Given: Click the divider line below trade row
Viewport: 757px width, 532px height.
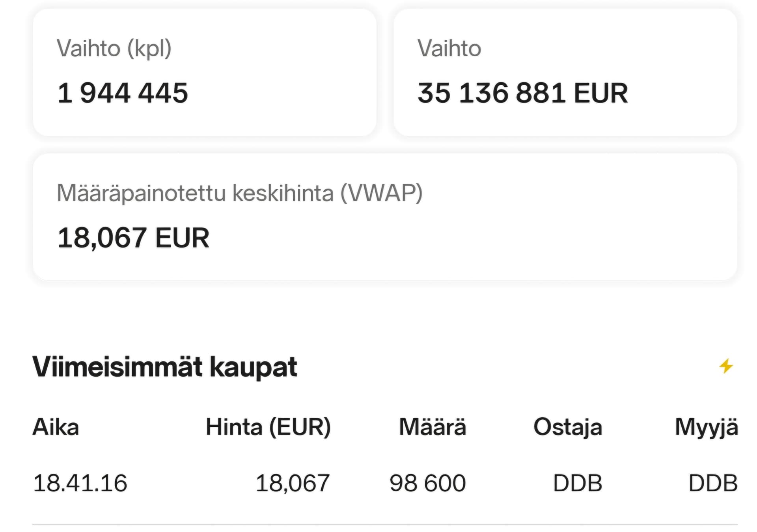Looking at the screenshot, I should [x=384, y=525].
